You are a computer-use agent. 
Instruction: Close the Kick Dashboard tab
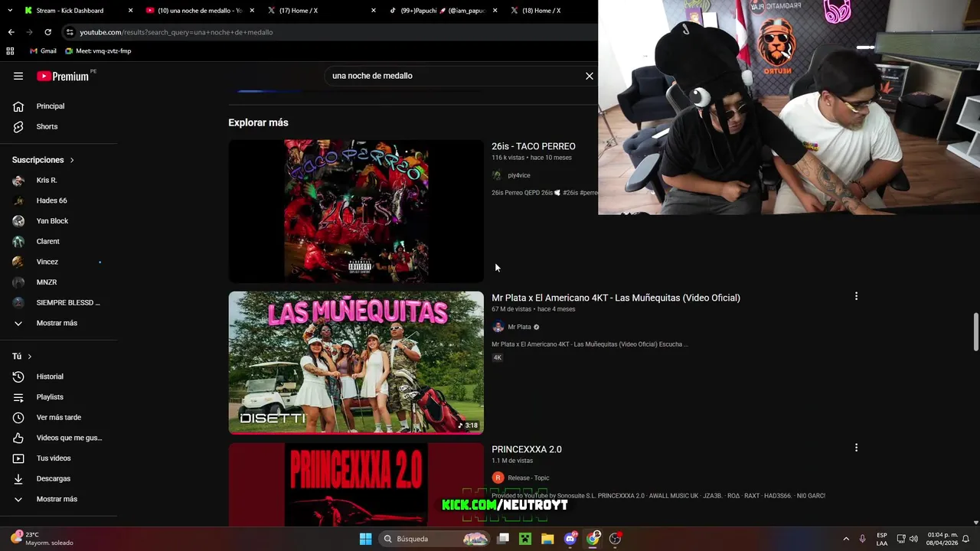point(130,11)
